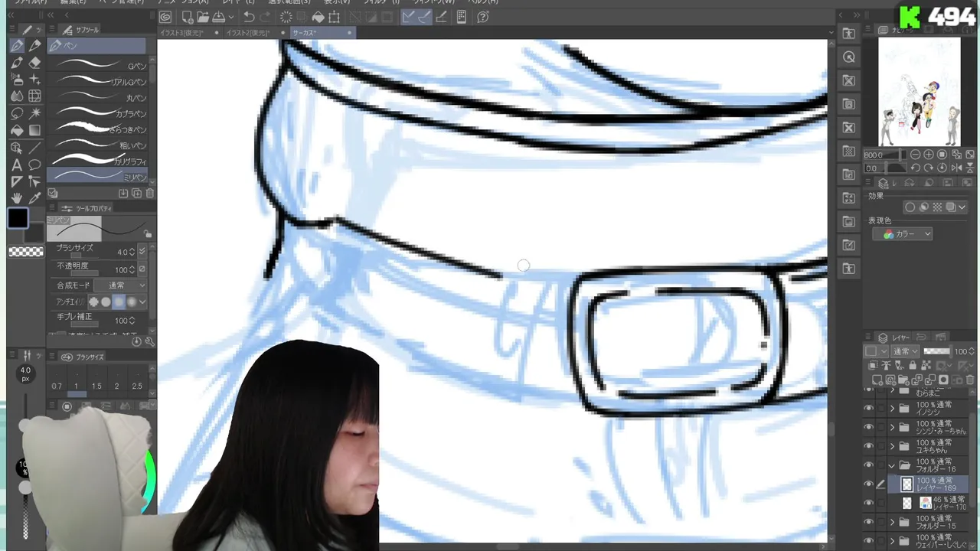Select the Eraser tool
Viewport: 980px width, 551px height.
(34, 63)
